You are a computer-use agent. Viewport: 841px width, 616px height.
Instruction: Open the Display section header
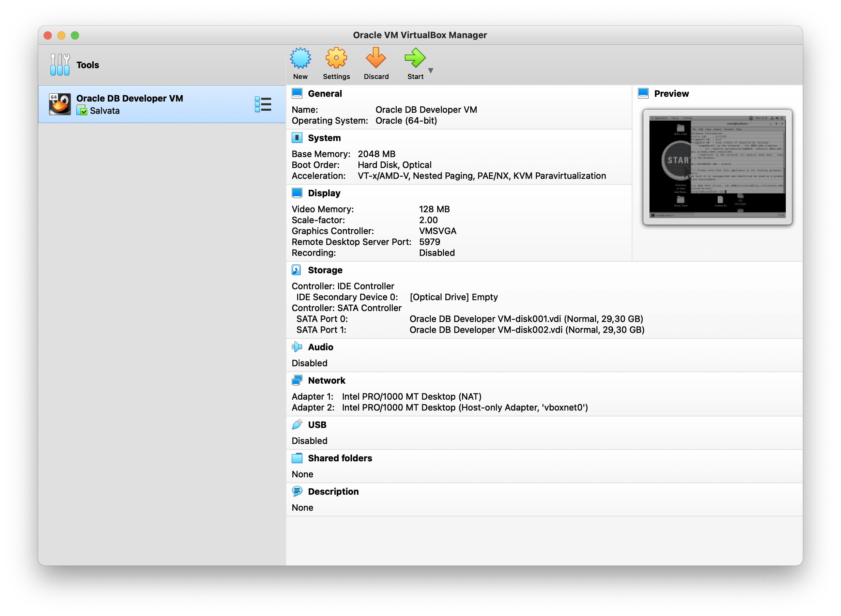coord(324,193)
